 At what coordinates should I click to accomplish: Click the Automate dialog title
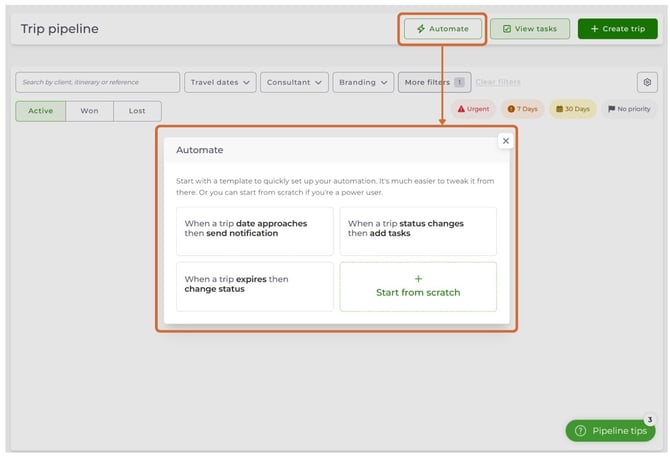[x=200, y=150]
